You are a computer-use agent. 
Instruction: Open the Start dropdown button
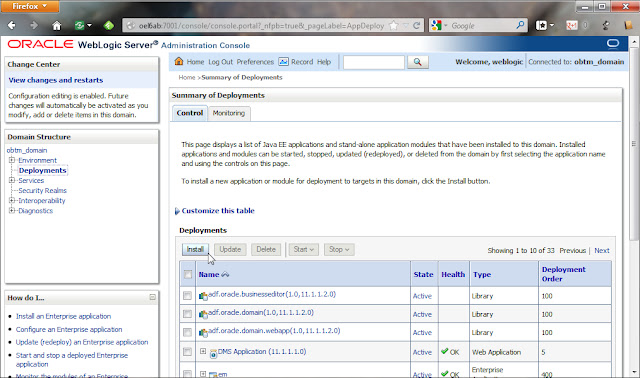[304, 249]
